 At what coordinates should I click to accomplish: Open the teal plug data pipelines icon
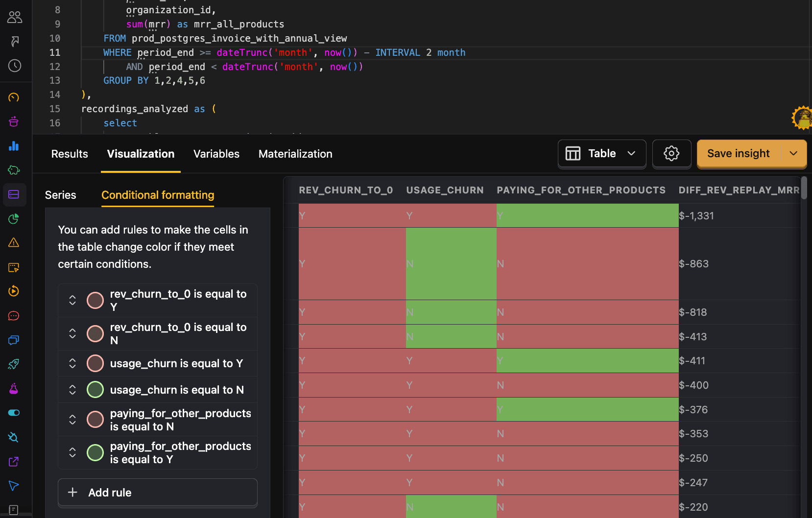[14, 437]
